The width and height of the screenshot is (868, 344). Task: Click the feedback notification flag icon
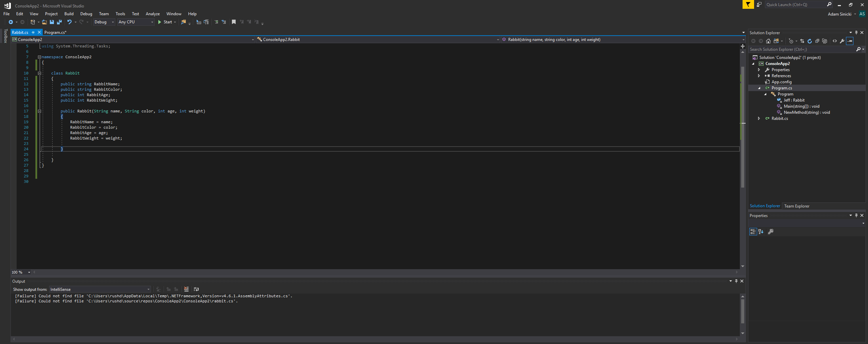click(748, 4)
